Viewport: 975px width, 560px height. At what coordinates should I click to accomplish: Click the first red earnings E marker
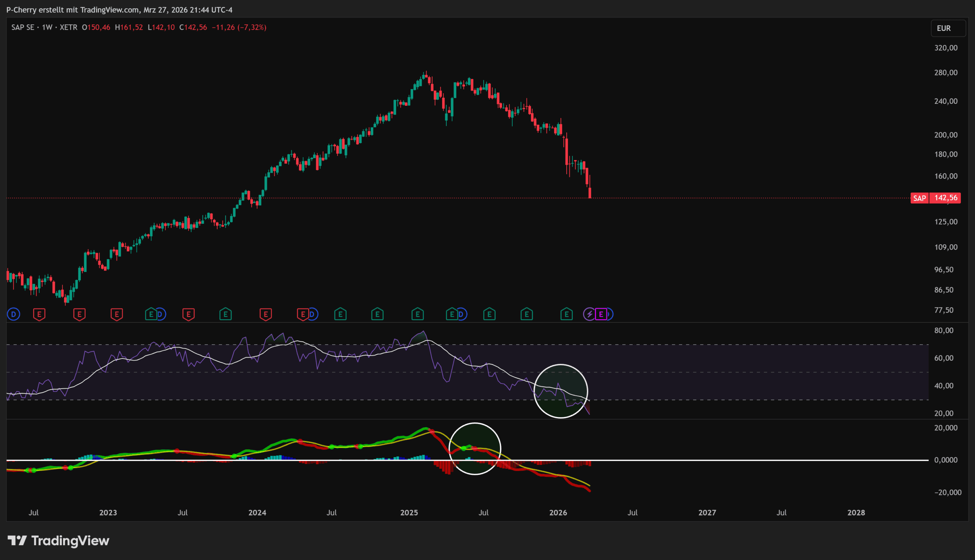tap(39, 314)
